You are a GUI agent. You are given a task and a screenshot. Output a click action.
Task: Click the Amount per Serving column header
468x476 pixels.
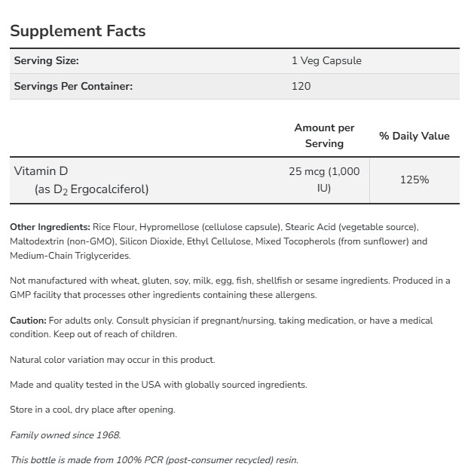pos(324,136)
